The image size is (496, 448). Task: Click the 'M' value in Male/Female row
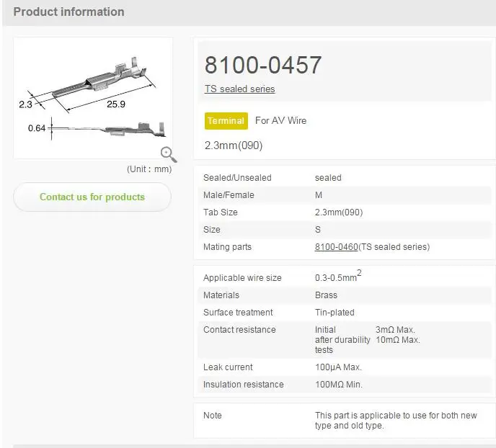point(319,195)
